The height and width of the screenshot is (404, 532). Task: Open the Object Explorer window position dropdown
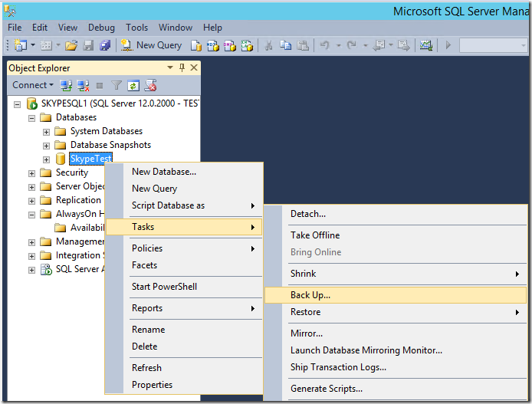(x=170, y=67)
